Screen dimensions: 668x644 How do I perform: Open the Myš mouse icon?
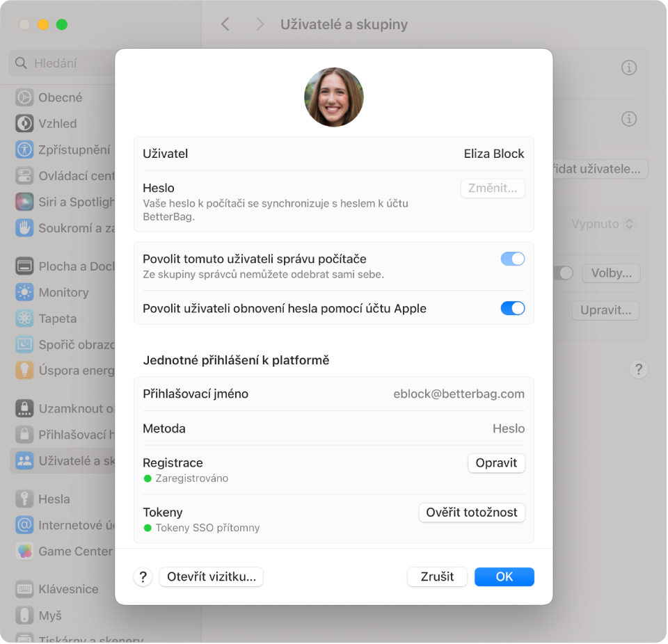(x=24, y=615)
